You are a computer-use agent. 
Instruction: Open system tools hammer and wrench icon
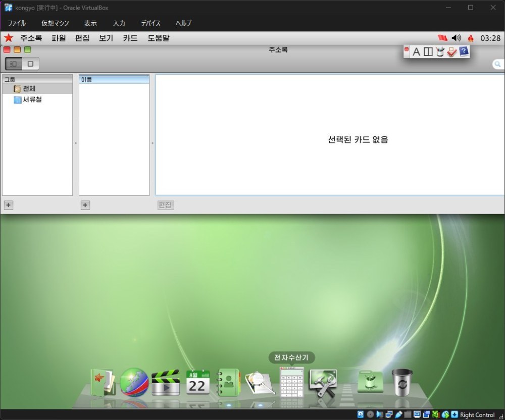tap(323, 383)
